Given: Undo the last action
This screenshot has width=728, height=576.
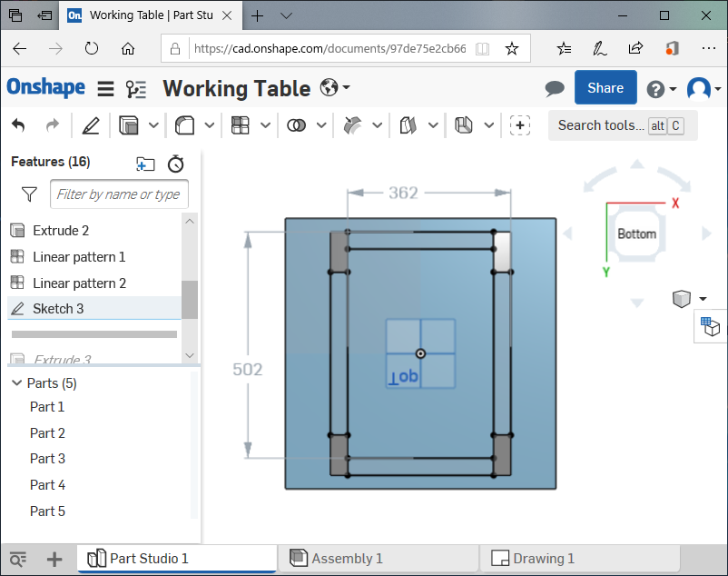Looking at the screenshot, I should (18, 125).
